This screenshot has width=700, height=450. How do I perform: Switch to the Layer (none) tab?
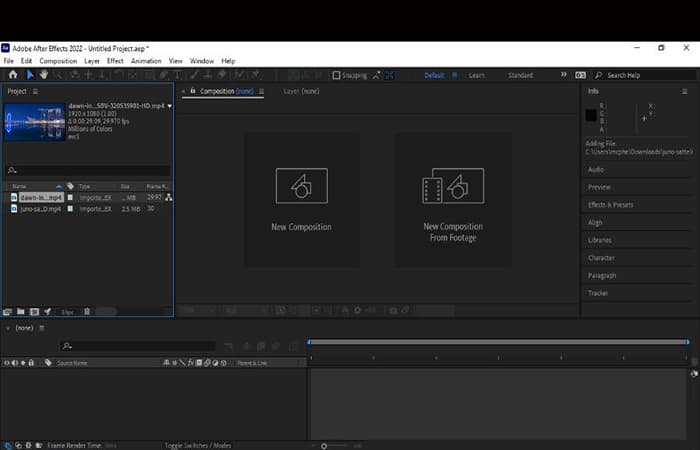[x=301, y=91]
